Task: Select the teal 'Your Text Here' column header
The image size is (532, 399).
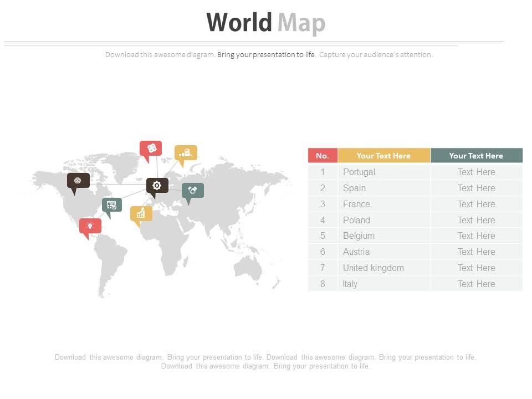Action: click(x=476, y=156)
